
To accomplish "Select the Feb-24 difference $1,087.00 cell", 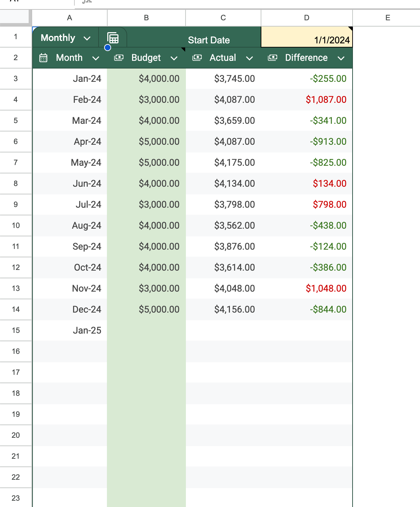I will (x=306, y=100).
